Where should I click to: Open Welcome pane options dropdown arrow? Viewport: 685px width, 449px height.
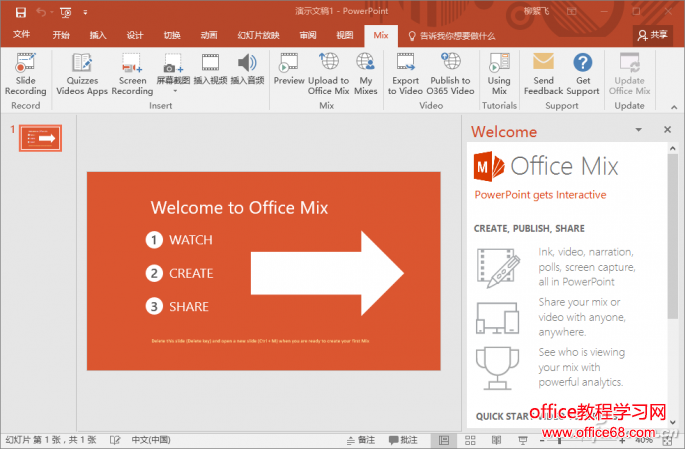click(638, 130)
